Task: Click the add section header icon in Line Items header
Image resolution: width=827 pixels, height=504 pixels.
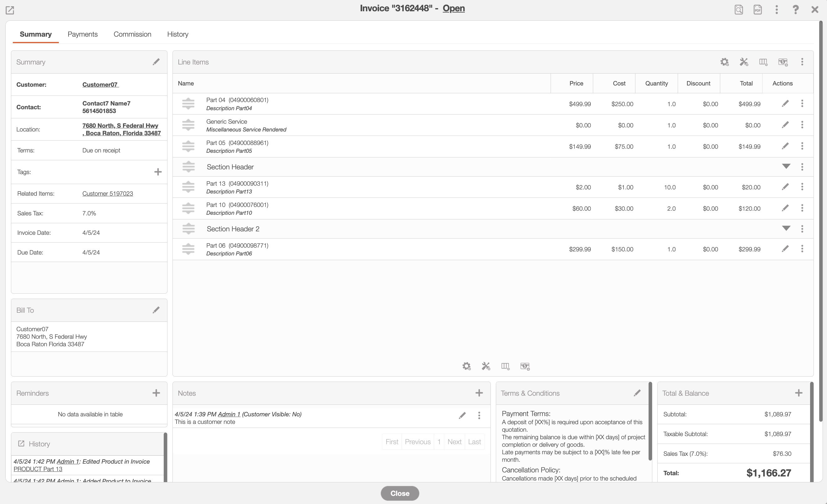Action: point(763,62)
